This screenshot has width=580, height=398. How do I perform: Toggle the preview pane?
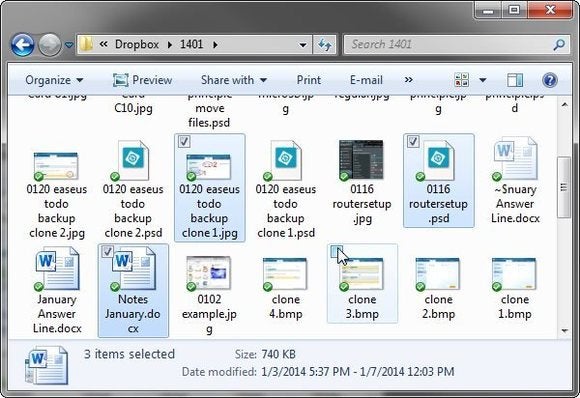515,80
